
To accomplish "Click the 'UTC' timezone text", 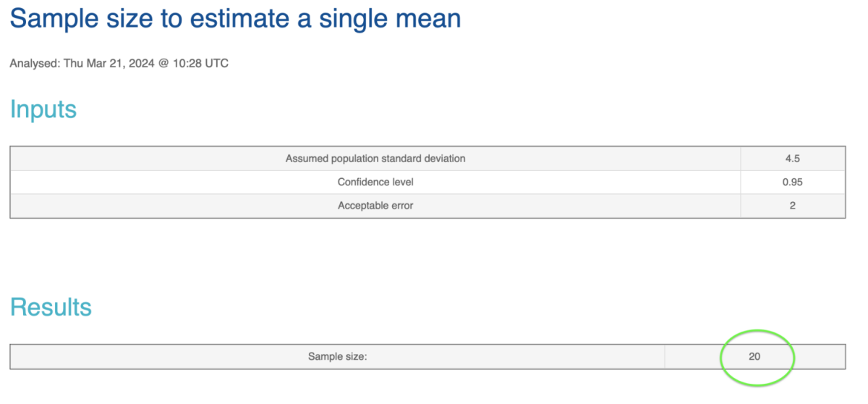I will tap(217, 64).
